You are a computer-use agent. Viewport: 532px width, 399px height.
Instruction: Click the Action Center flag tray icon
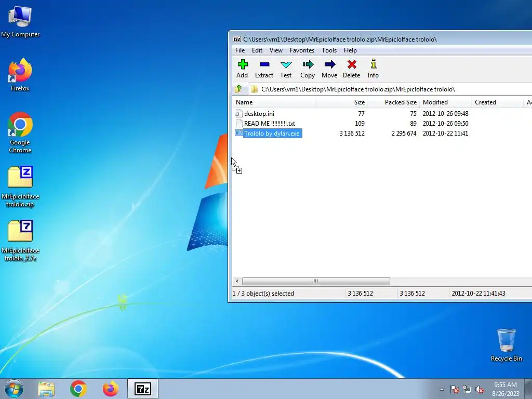pos(455,390)
